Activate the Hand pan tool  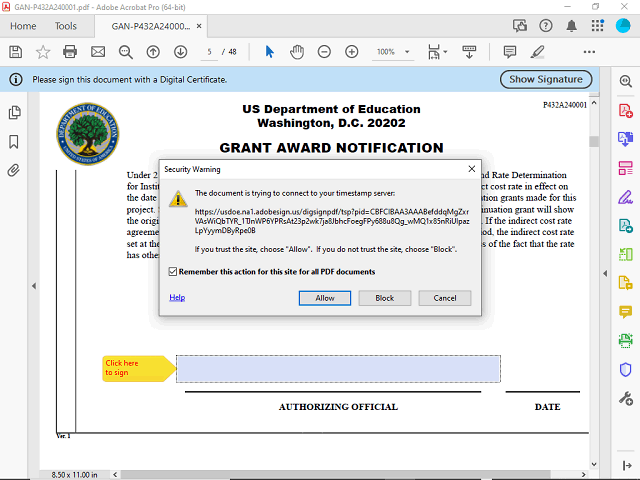click(297, 52)
